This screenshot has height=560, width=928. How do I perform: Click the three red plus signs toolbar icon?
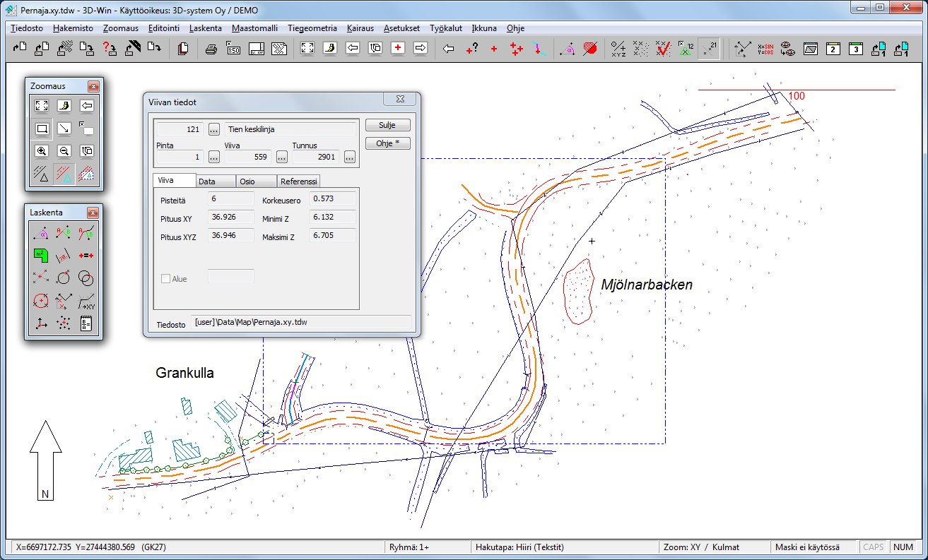coord(517,49)
